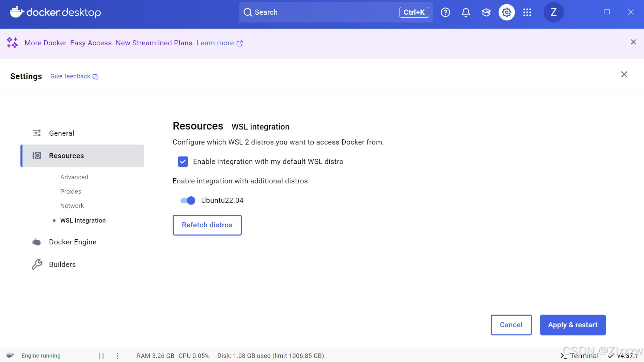This screenshot has width=644, height=362.
Task: Click the RAM 3.26 GB indicator
Action: (156, 356)
